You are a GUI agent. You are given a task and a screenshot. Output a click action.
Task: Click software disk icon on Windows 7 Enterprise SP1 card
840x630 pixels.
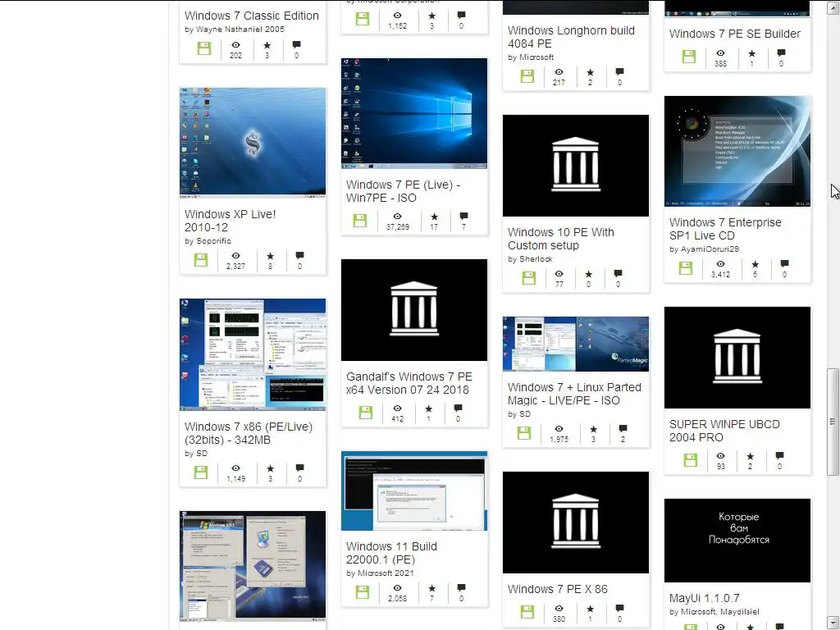[x=686, y=268]
